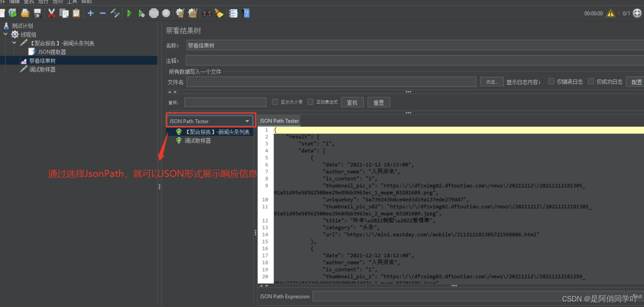Click the Paste clipboard icon

76,13
